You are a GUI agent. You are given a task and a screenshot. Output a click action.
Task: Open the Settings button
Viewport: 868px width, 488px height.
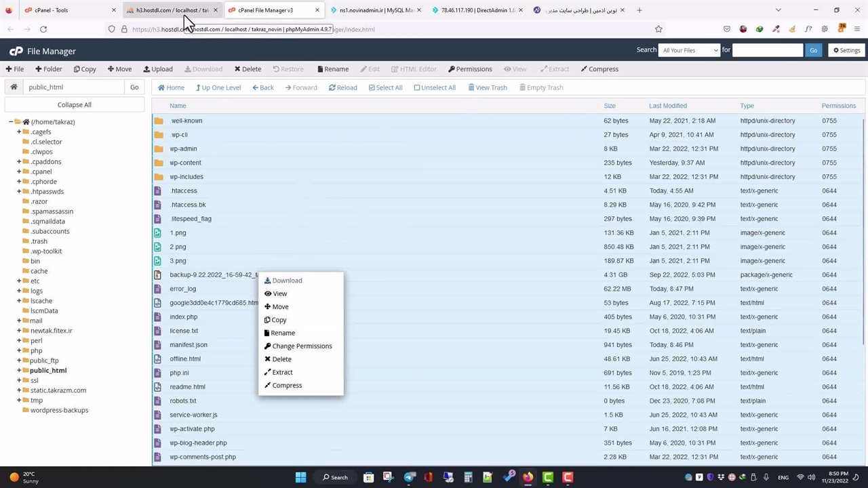pos(846,50)
